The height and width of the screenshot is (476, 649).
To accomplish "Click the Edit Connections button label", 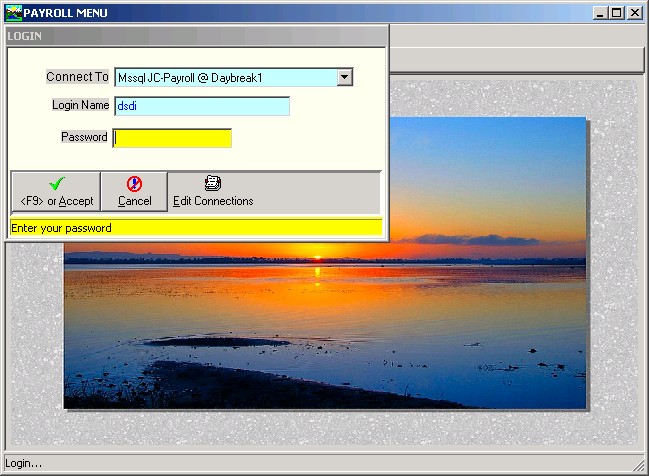I will (x=213, y=201).
